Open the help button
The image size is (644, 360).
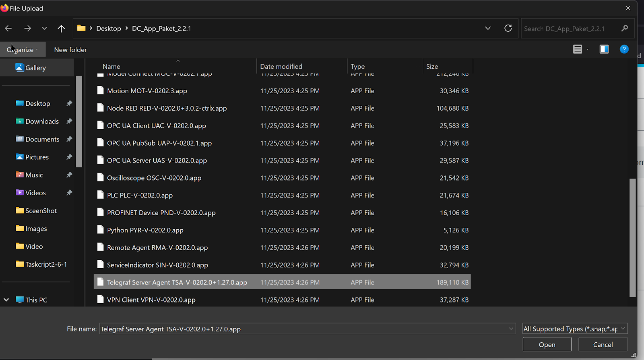click(624, 49)
